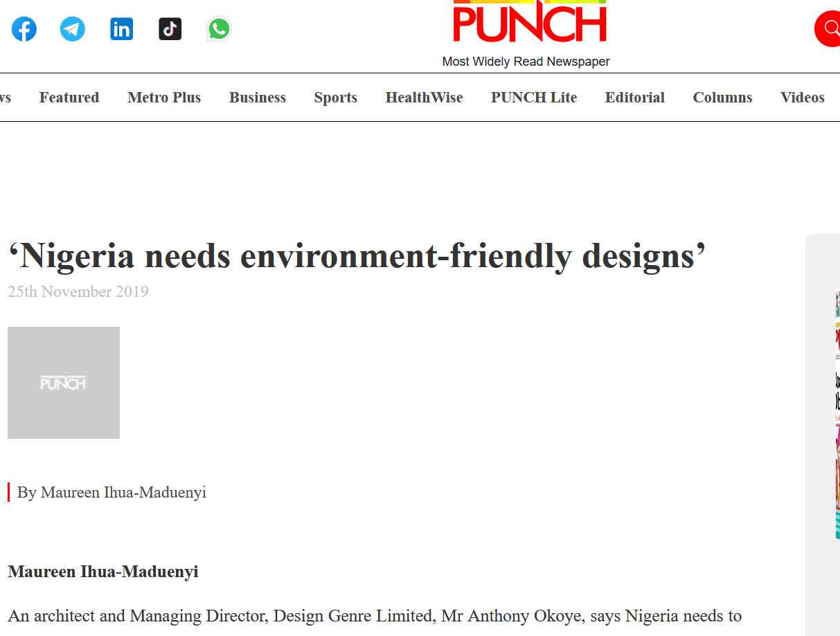Click the sidebar advertisement image on right
840x636 pixels.
[x=837, y=414]
